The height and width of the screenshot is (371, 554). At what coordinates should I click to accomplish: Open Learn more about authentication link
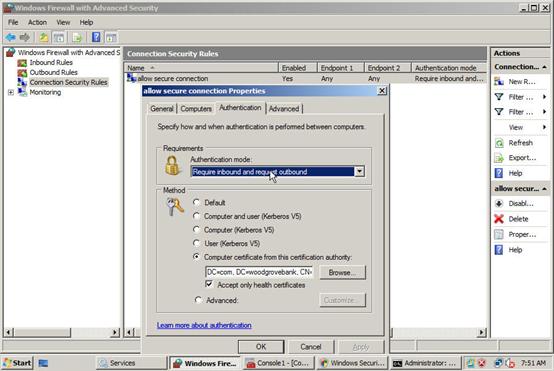204,325
